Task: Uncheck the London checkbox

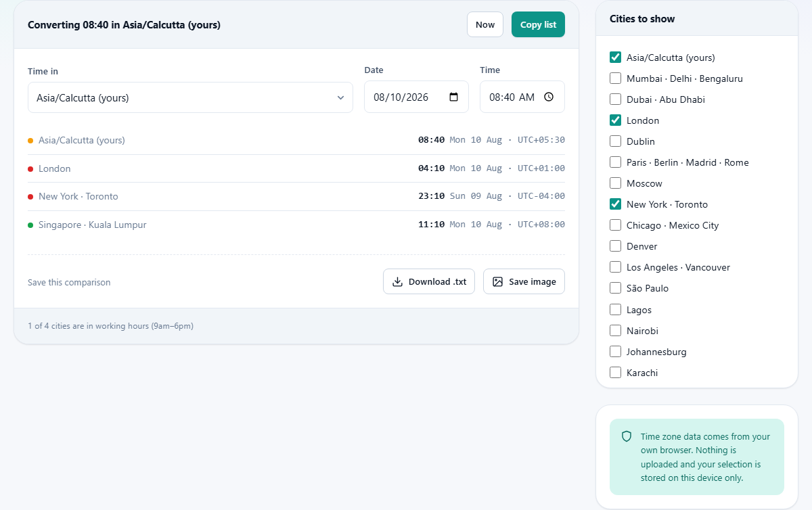Action: pos(615,120)
